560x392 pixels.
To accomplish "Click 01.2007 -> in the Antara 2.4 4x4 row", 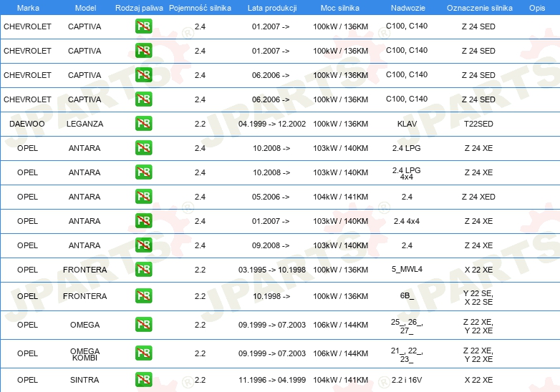I will point(271,221).
